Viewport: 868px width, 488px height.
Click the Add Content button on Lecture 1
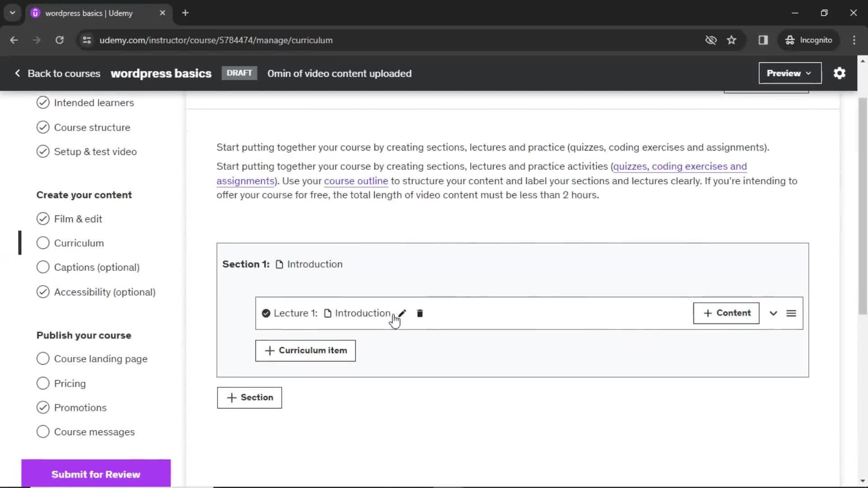[x=726, y=313]
